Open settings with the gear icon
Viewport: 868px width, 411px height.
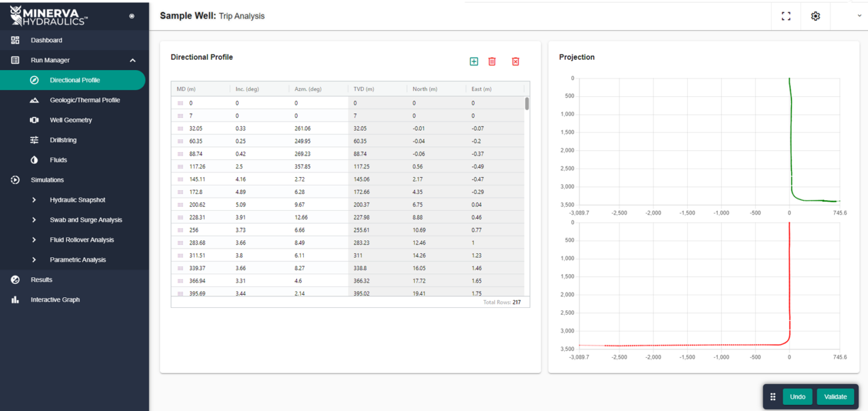(x=816, y=16)
